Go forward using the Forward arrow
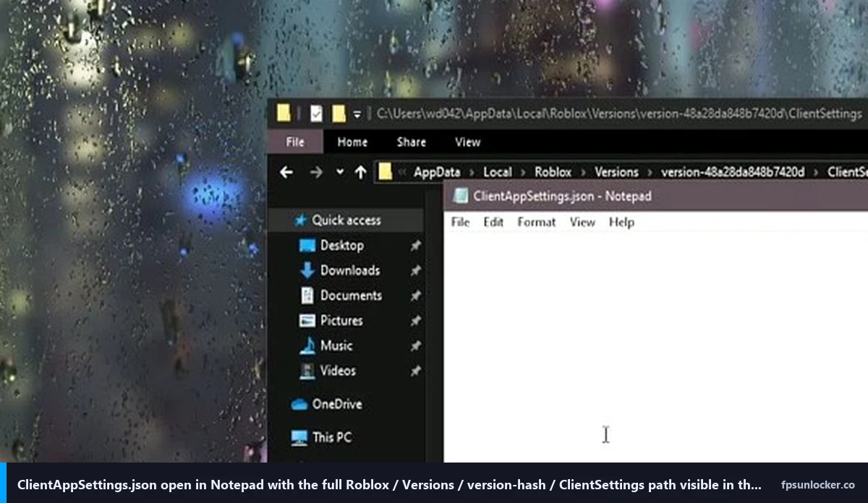Image resolution: width=868 pixels, height=503 pixels. coord(316,172)
